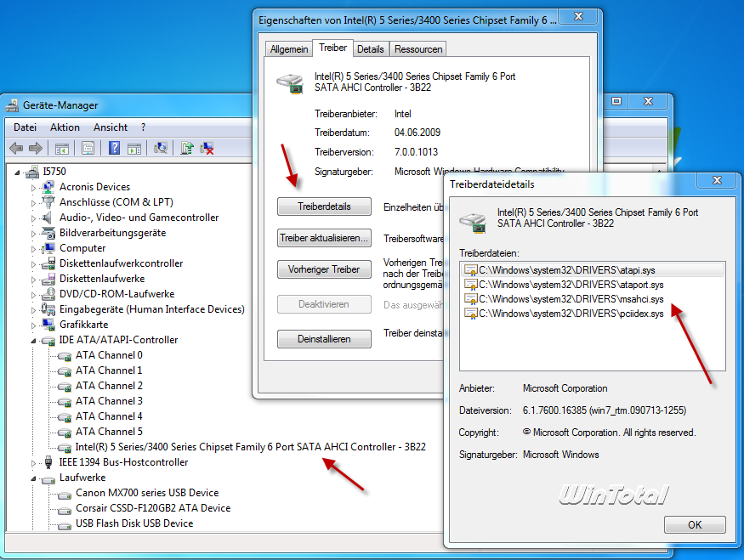Click the DVD/CD-ROM-Laufwerke disc icon
744x560 pixels.
coord(48,294)
